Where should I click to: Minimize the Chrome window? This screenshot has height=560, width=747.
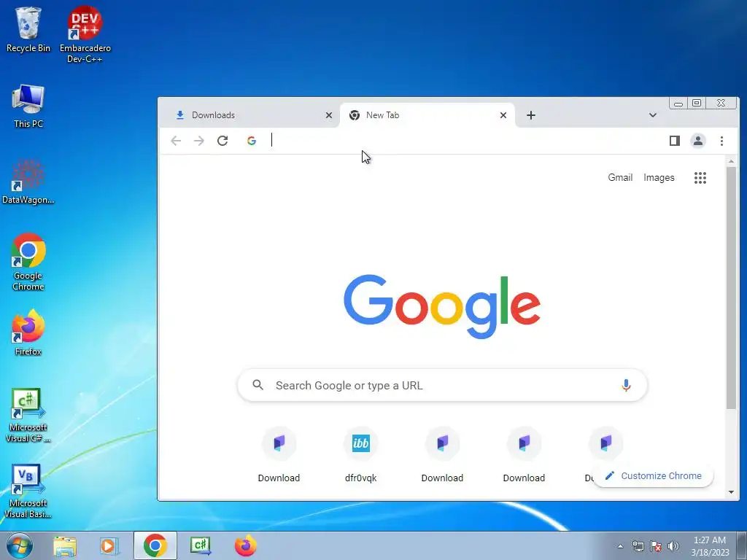coord(678,104)
